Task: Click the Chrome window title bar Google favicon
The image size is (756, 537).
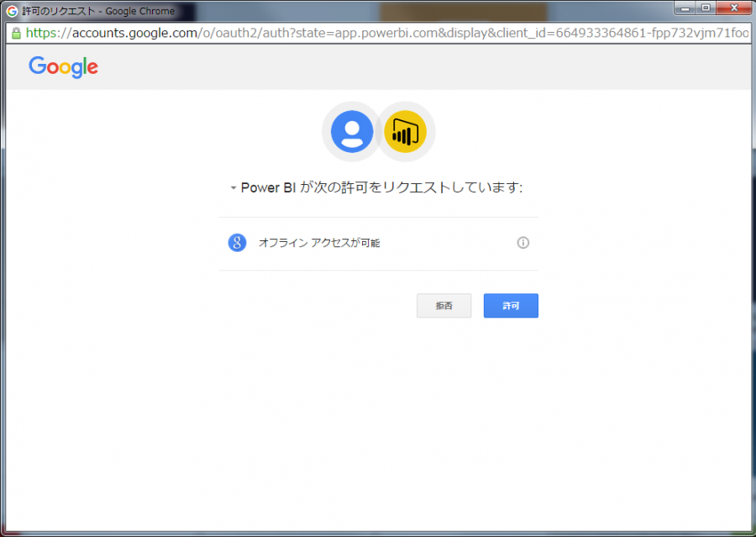Action: coord(12,11)
